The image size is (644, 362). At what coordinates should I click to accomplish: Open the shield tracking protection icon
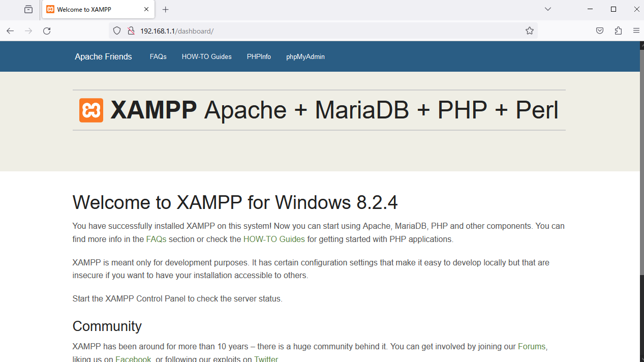pos(117,31)
